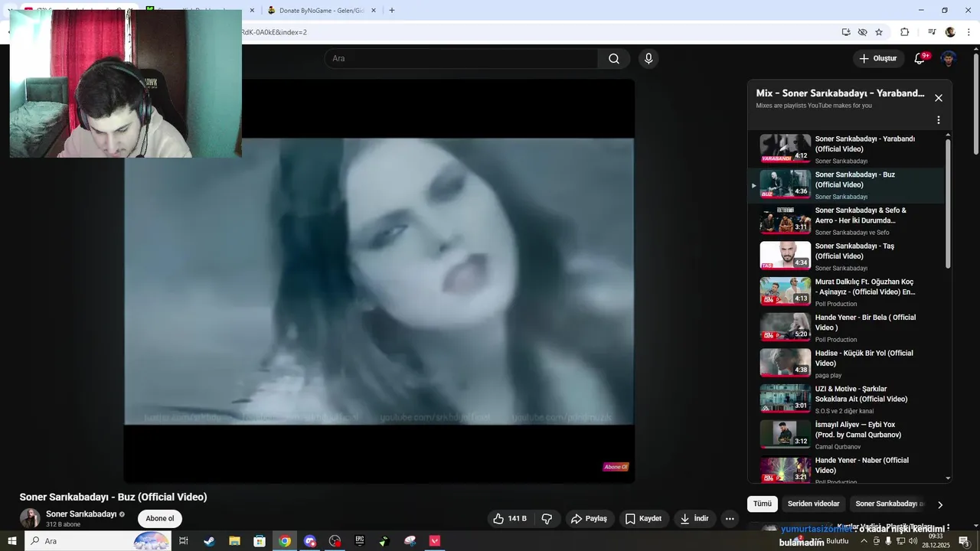Open Mix playlist three-dot options menu

coord(939,120)
